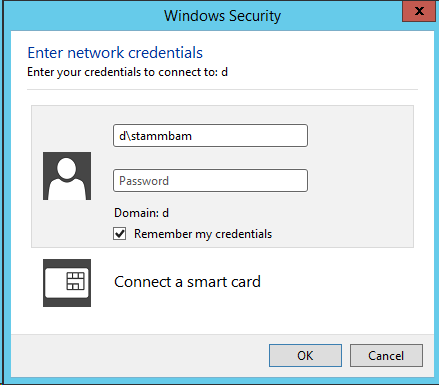The height and width of the screenshot is (385, 439).
Task: Select the 'Connect a smart card' option
Action: 187,282
